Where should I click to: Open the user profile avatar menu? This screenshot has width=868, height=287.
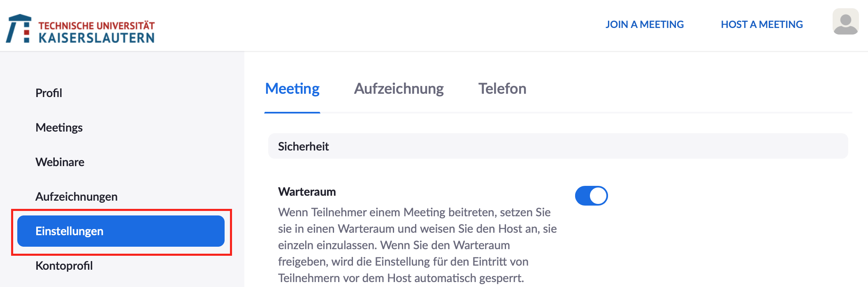[845, 22]
